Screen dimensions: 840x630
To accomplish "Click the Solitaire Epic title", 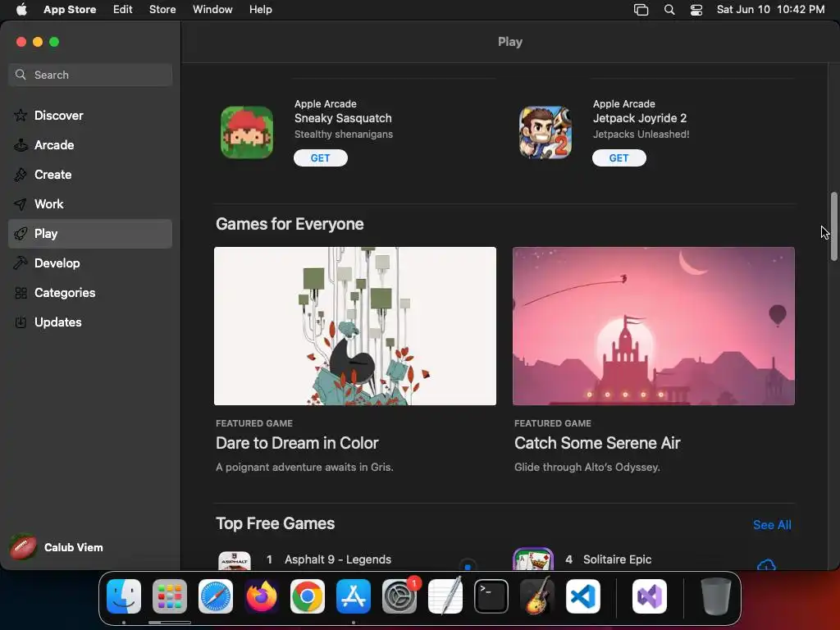I will (617, 559).
